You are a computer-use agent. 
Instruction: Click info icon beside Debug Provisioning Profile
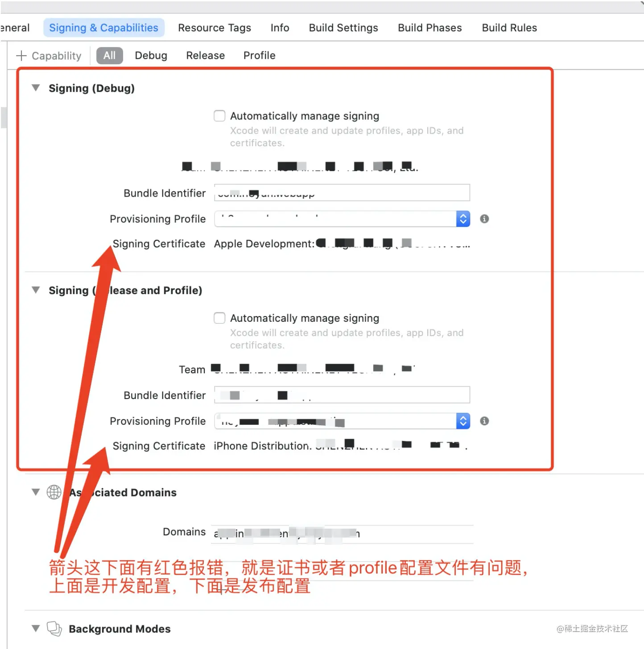click(484, 219)
